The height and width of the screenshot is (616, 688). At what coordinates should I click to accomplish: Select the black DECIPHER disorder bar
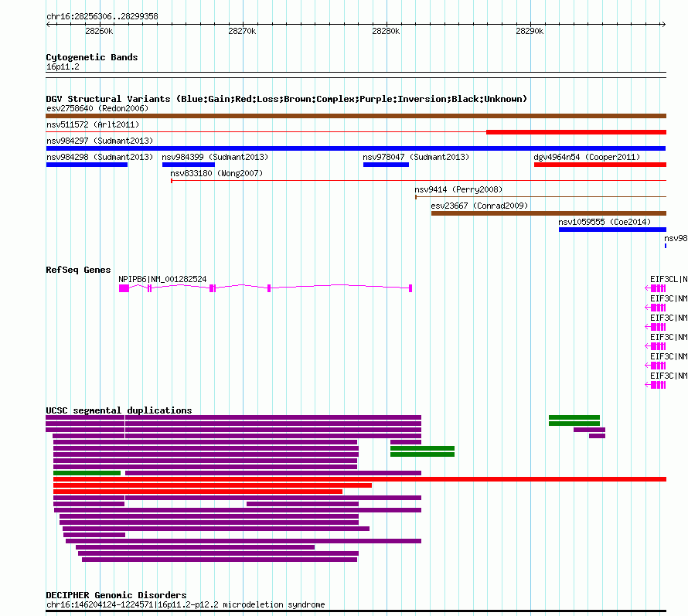point(356,611)
